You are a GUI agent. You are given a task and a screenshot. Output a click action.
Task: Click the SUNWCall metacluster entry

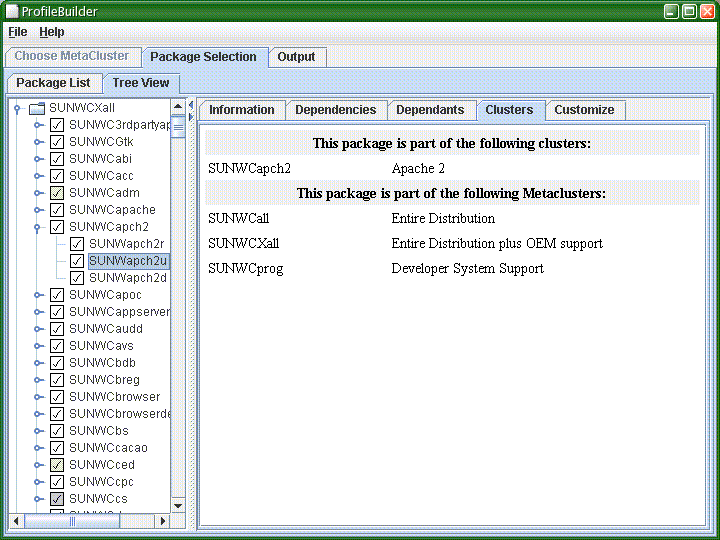(238, 219)
